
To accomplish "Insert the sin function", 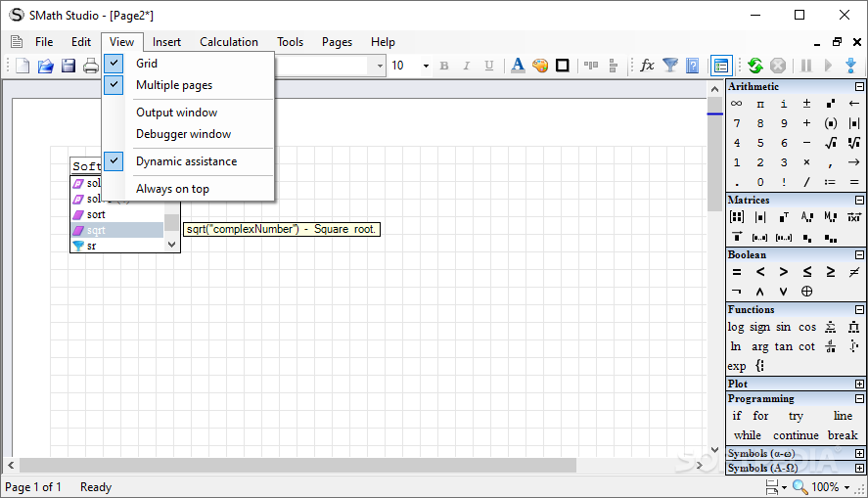I will tap(783, 327).
